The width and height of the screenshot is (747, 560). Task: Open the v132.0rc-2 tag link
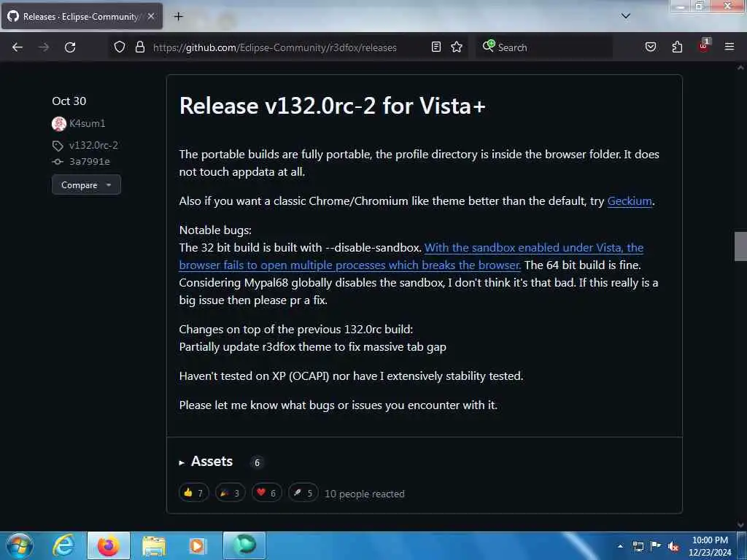(93, 145)
